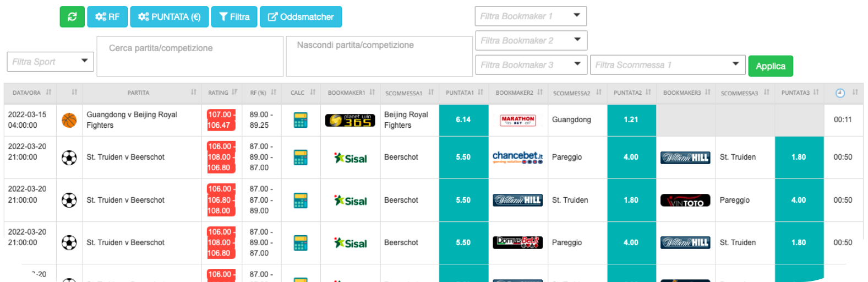The height and width of the screenshot is (282, 868).
Task: Click the clock icon column header
Action: point(840,93)
